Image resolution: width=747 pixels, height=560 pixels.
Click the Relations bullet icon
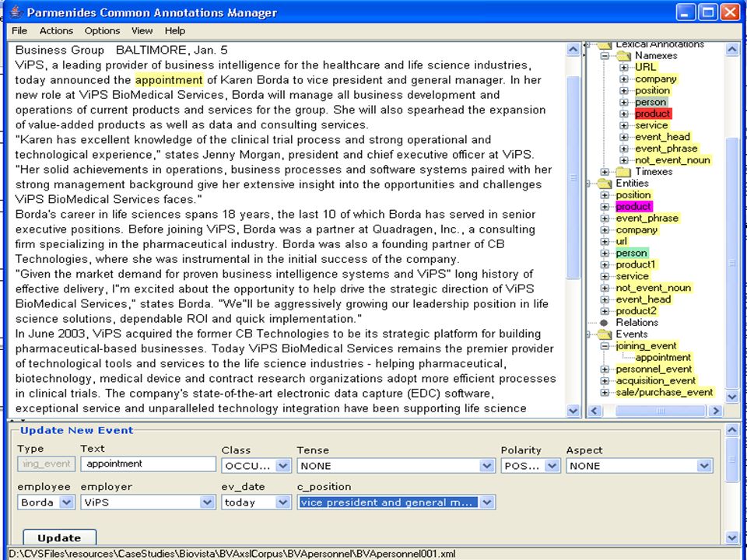pyautogui.click(x=604, y=323)
